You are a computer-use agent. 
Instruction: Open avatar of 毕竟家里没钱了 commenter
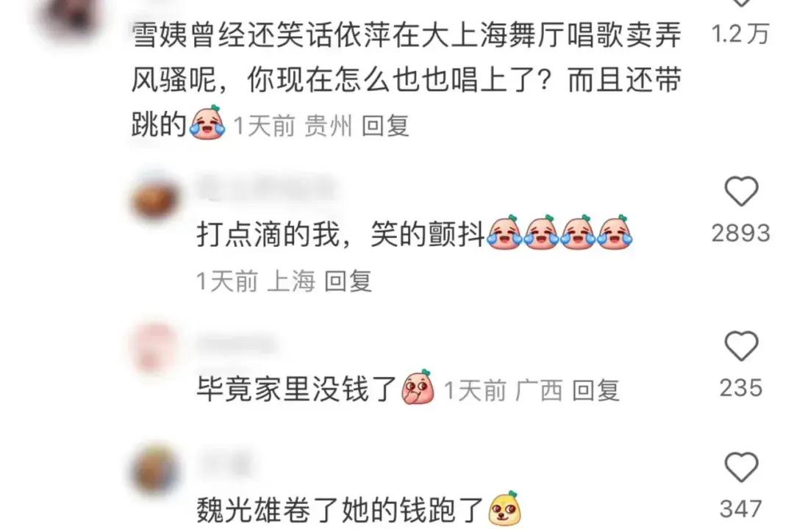tap(155, 349)
